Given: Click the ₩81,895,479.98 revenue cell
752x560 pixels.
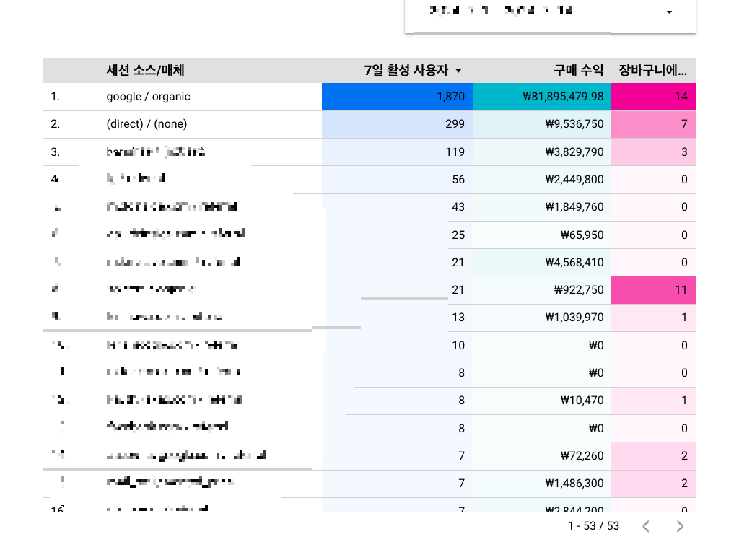Looking at the screenshot, I should [543, 96].
